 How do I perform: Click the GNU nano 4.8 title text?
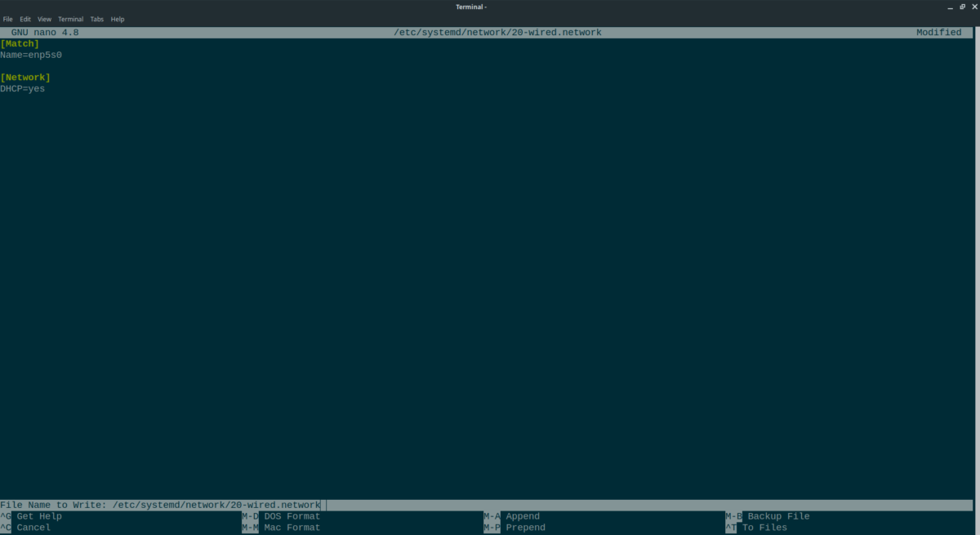45,33
